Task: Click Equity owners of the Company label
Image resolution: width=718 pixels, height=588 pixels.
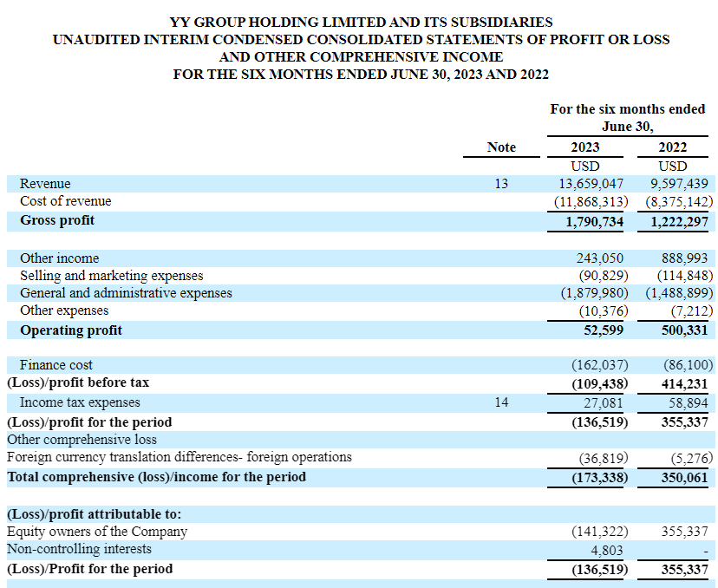Action: pyautogui.click(x=97, y=532)
